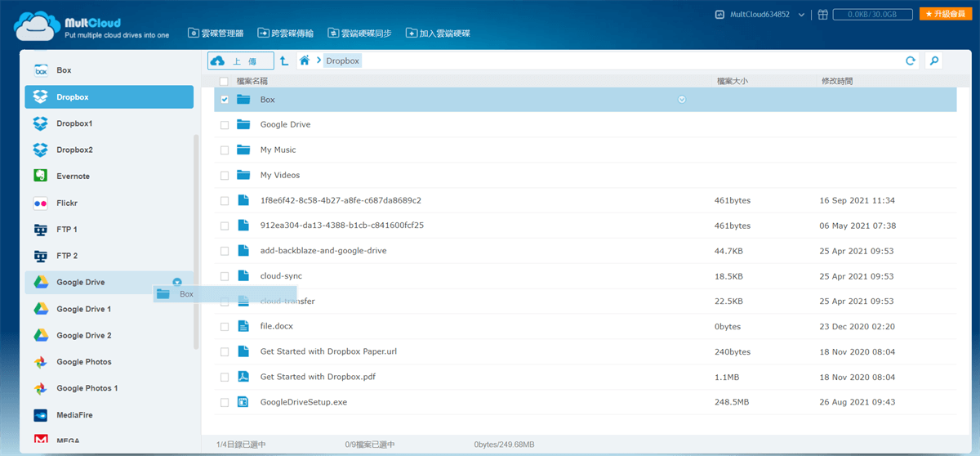Select Dropbox in the sidebar
This screenshot has width=980, height=456.
pyautogui.click(x=109, y=96)
